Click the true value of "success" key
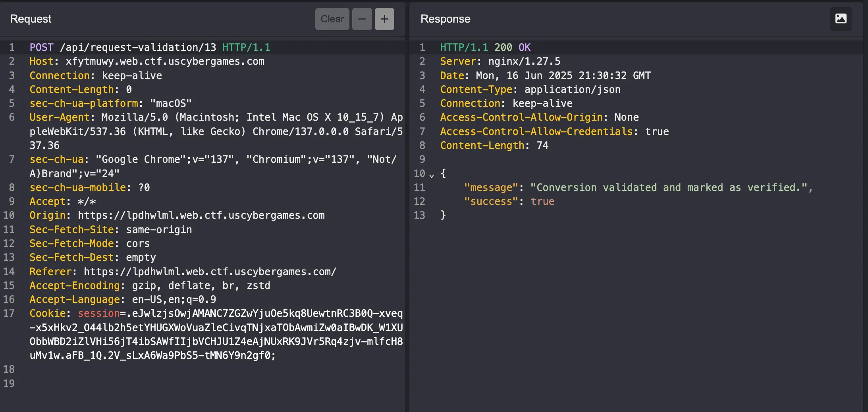The height and width of the screenshot is (412, 868). click(x=542, y=202)
